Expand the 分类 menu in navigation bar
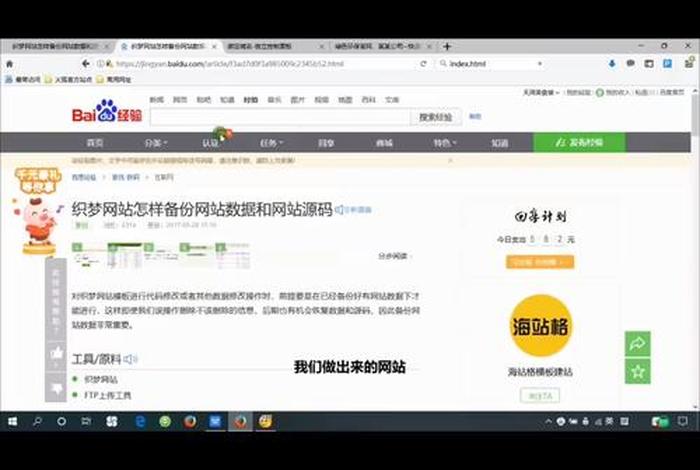This screenshot has height=470, width=700. [155, 143]
